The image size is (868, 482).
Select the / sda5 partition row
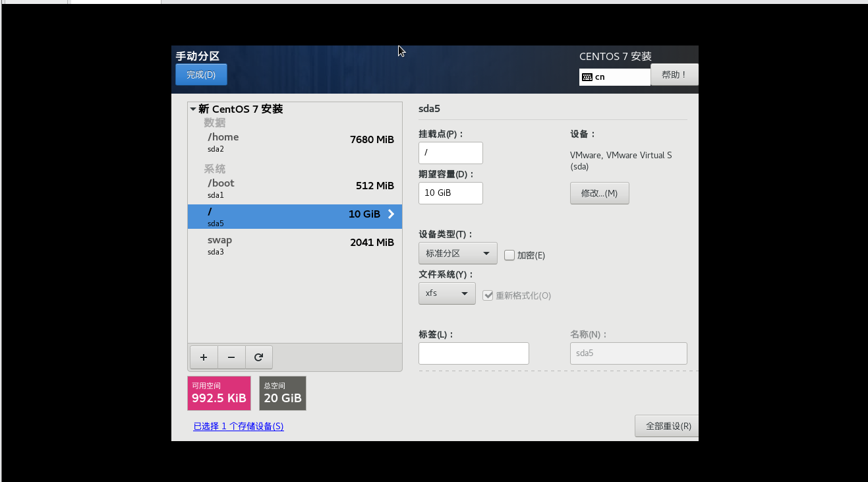tap(295, 217)
